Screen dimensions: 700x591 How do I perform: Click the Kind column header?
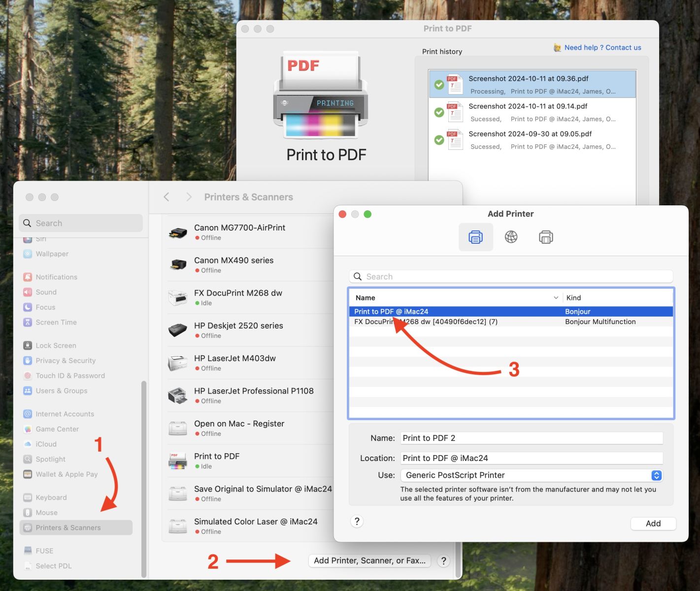[618, 298]
